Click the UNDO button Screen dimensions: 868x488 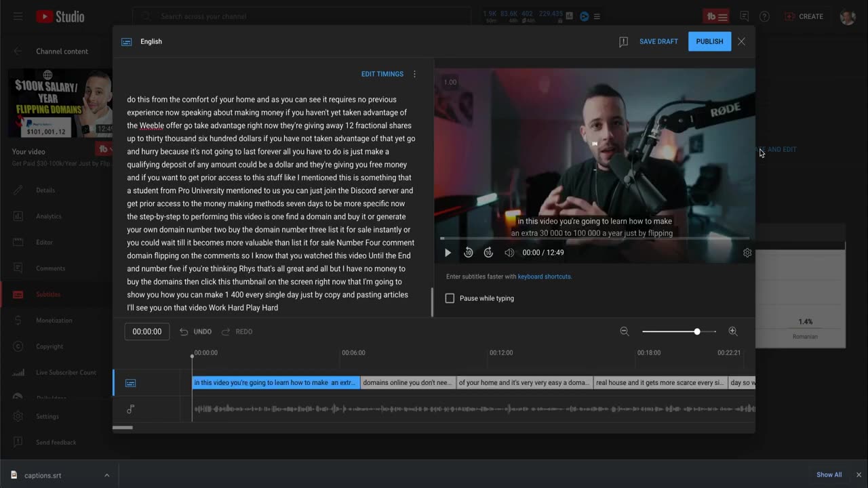[195, 331]
